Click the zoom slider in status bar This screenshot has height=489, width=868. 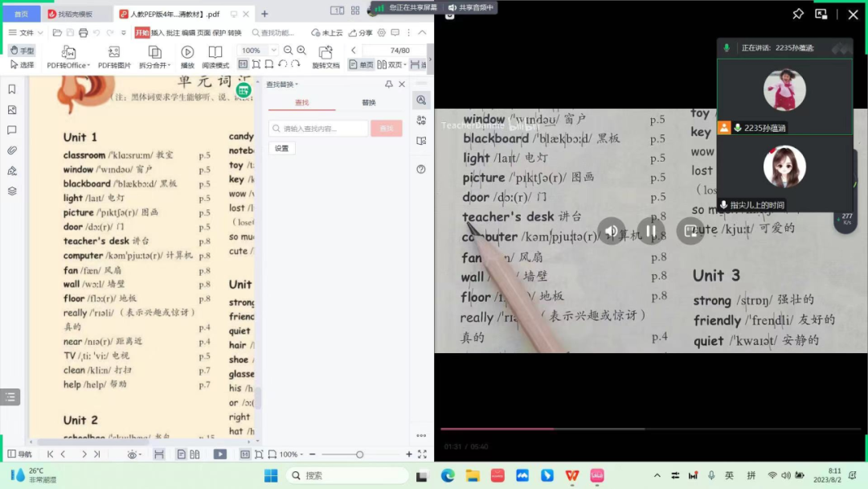(x=359, y=454)
